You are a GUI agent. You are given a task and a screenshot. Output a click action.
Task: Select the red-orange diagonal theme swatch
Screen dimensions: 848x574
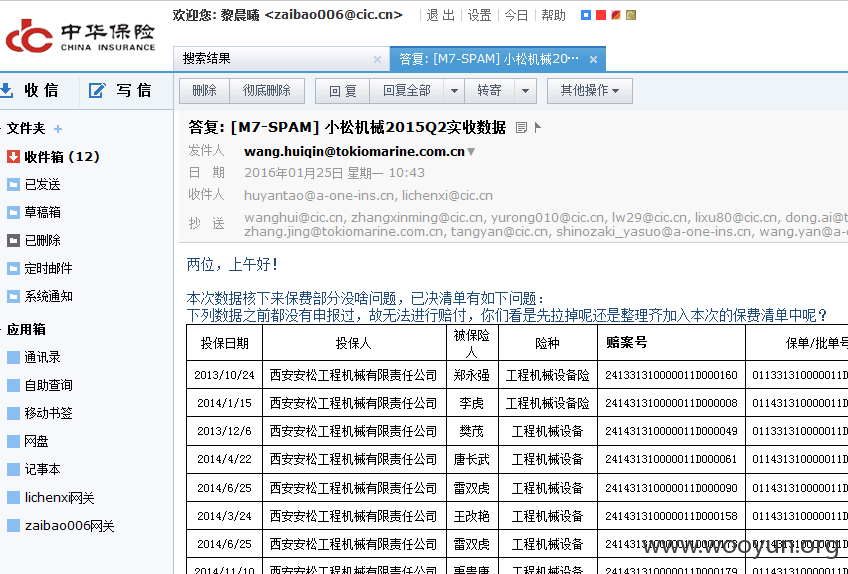(x=615, y=15)
